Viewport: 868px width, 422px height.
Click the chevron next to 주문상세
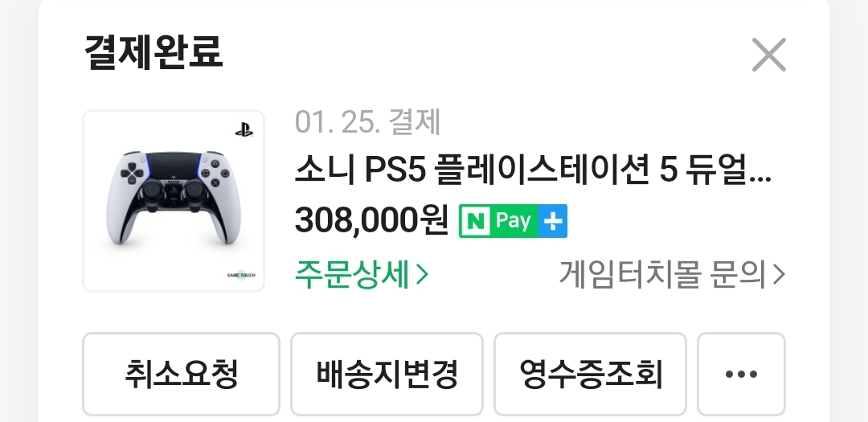422,274
